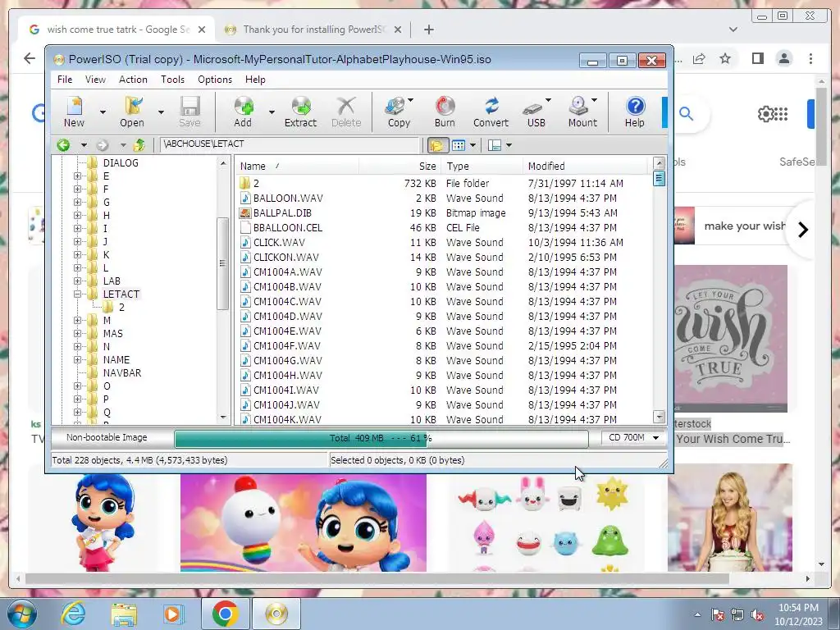Click the Chrome profile avatar icon
840x630 pixels.
pyautogui.click(x=783, y=58)
